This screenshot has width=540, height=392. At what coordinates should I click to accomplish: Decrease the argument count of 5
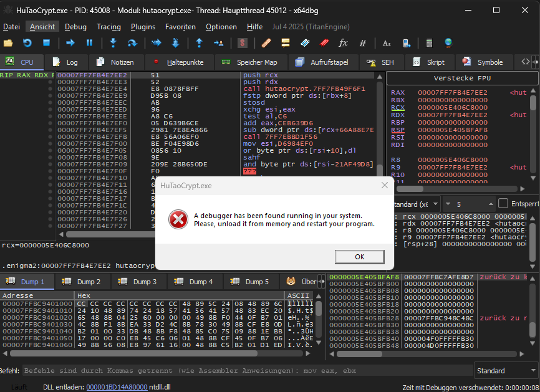coord(448,204)
